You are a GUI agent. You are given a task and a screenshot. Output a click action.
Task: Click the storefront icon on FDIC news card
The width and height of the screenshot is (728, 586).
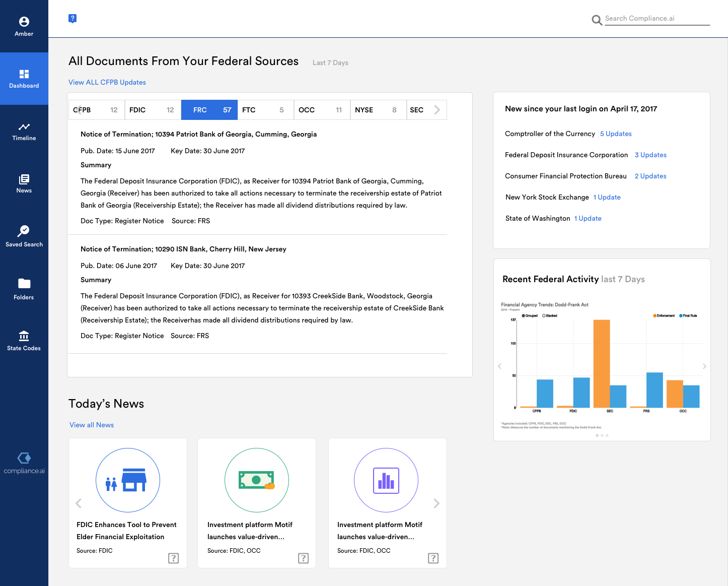point(128,480)
